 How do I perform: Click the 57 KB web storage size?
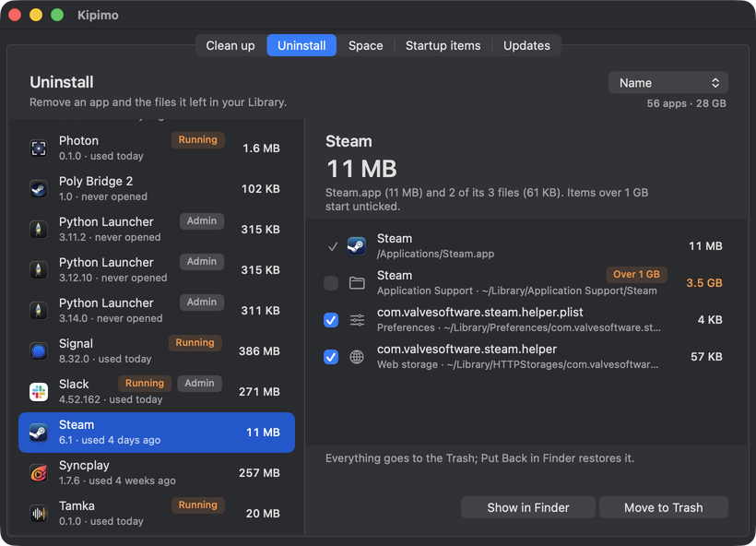[706, 357]
